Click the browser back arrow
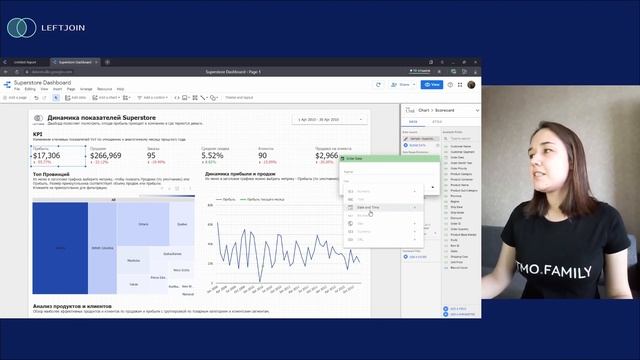 click(6, 72)
